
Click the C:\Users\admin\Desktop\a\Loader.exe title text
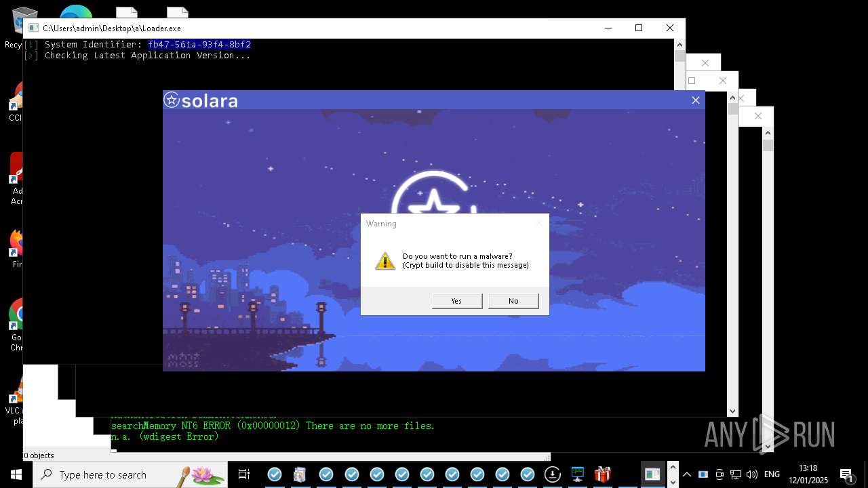tap(112, 28)
